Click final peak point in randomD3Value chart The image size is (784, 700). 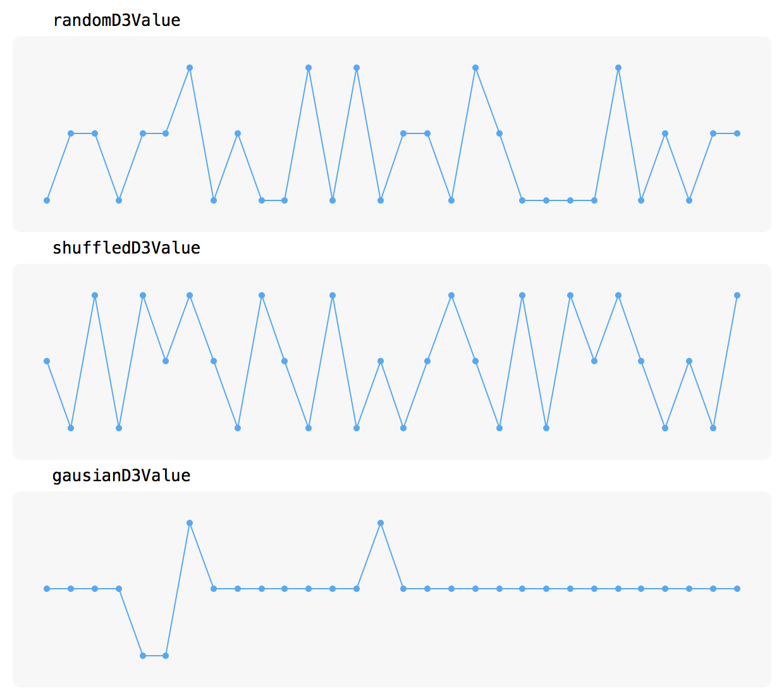[618, 68]
